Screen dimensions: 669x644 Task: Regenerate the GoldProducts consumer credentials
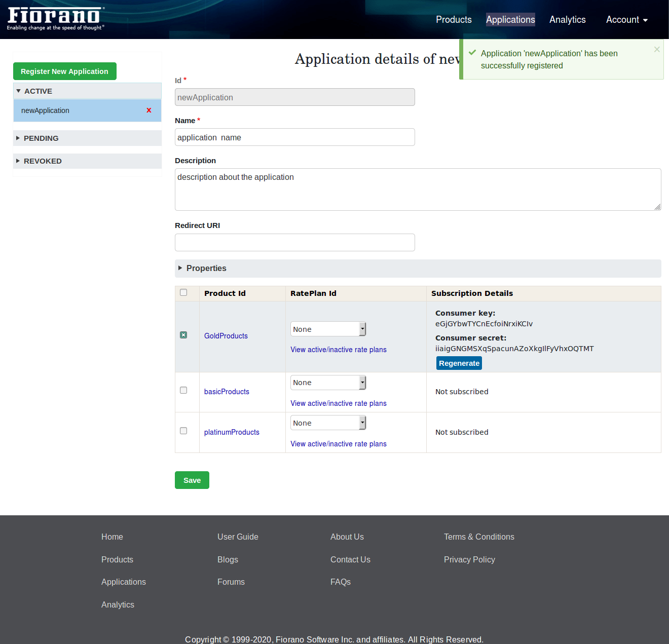point(459,363)
